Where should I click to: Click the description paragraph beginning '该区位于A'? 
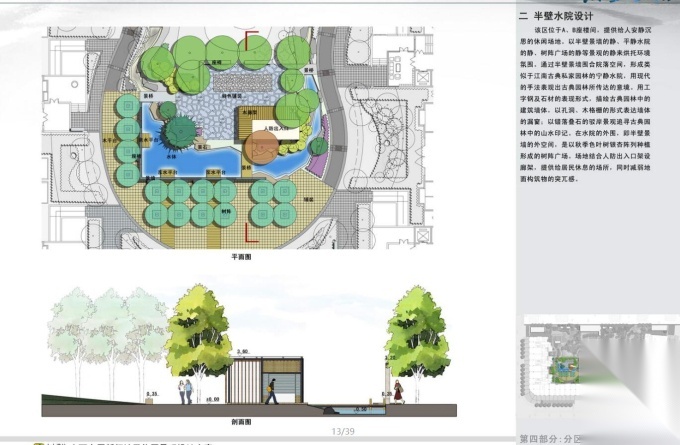click(585, 105)
